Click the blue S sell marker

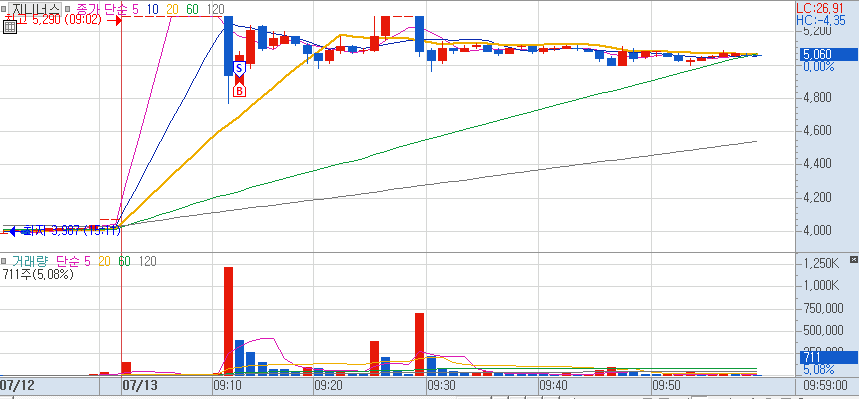tap(239, 68)
